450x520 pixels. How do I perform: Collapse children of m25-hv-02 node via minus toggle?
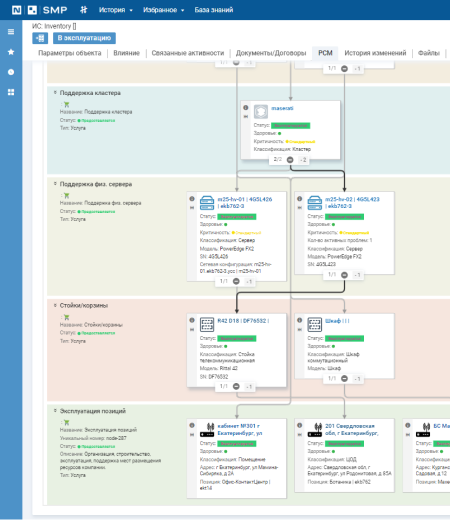[344, 275]
